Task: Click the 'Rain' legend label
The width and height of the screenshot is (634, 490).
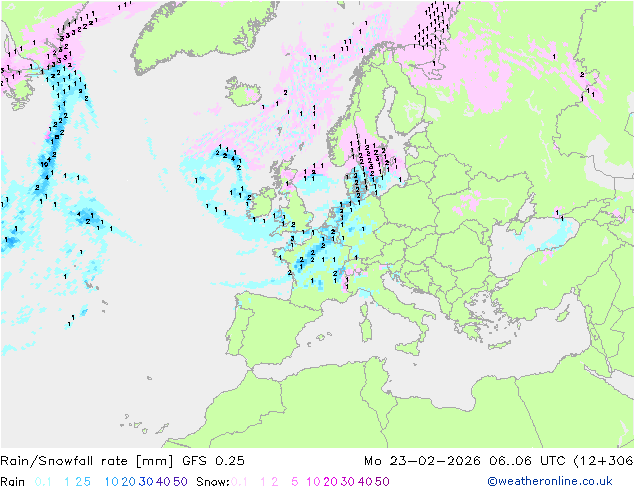Action: pyautogui.click(x=13, y=482)
